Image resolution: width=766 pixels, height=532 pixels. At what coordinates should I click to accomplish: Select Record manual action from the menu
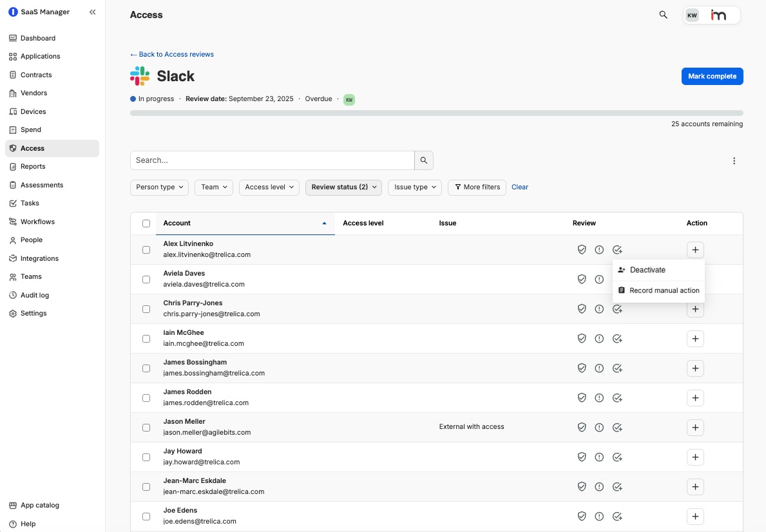(x=664, y=290)
